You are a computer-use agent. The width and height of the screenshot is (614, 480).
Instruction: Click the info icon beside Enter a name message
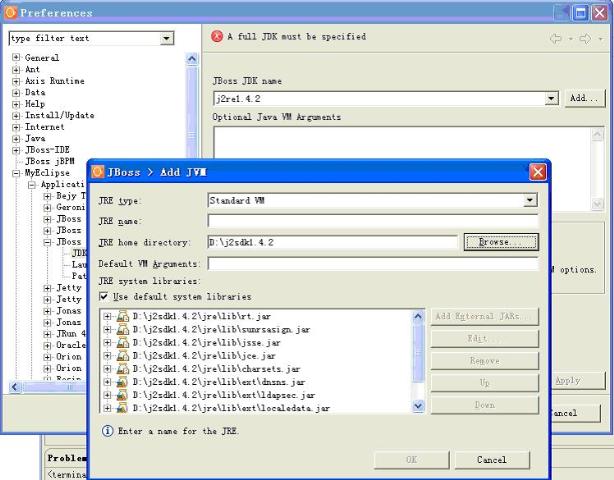click(107, 431)
